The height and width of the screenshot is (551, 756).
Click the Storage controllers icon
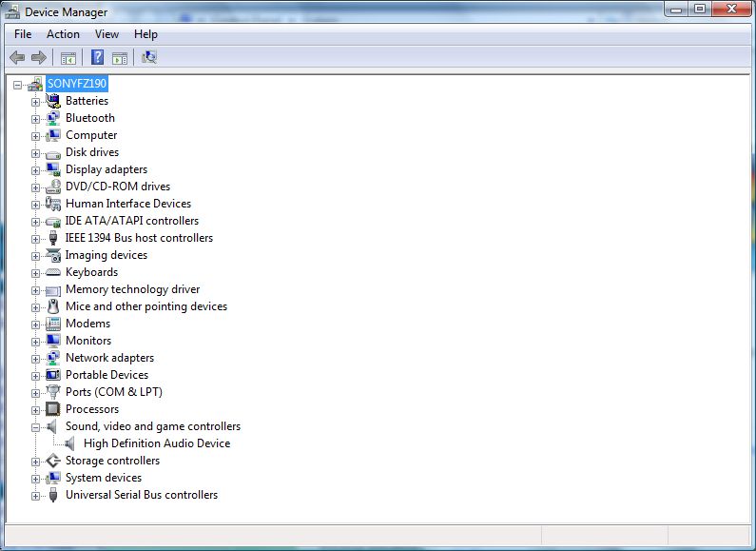pos(53,461)
